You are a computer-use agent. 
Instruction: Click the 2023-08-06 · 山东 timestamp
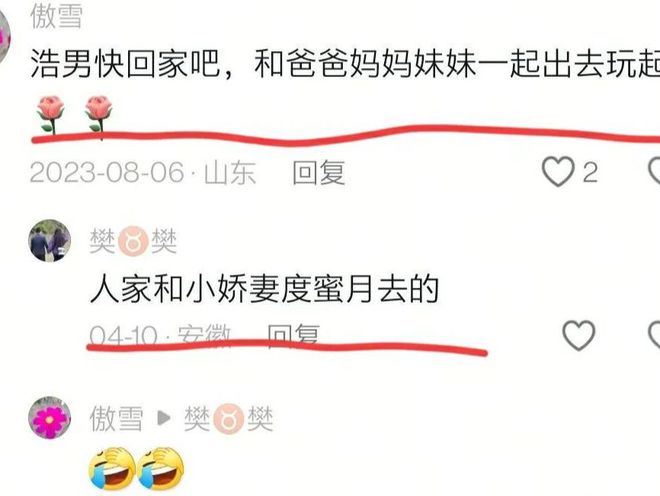143,173
